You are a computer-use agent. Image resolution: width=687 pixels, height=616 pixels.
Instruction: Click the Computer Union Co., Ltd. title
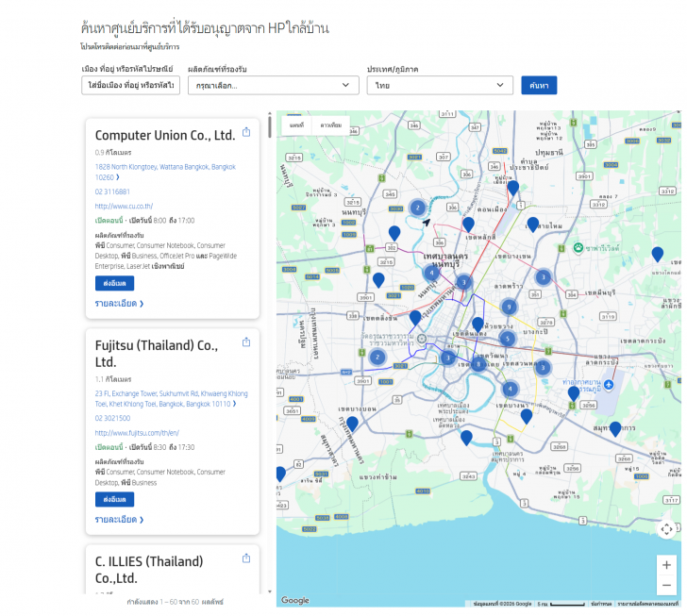coord(165,136)
